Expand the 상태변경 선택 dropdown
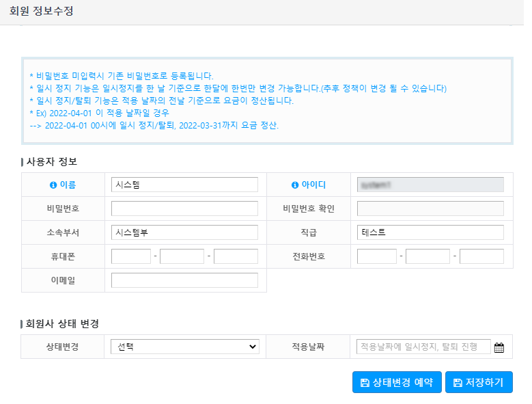The width and height of the screenshot is (532, 404). click(185, 347)
